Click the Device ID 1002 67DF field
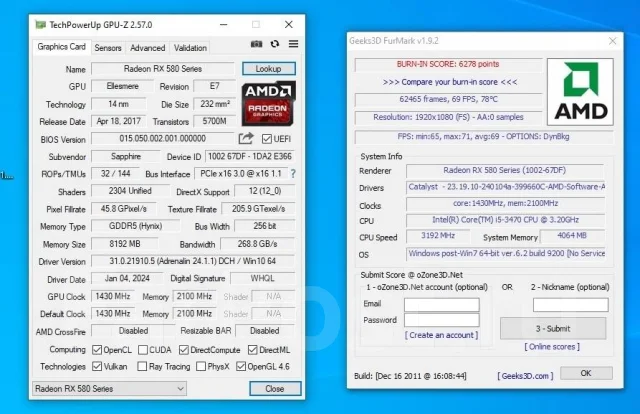 coord(250,156)
